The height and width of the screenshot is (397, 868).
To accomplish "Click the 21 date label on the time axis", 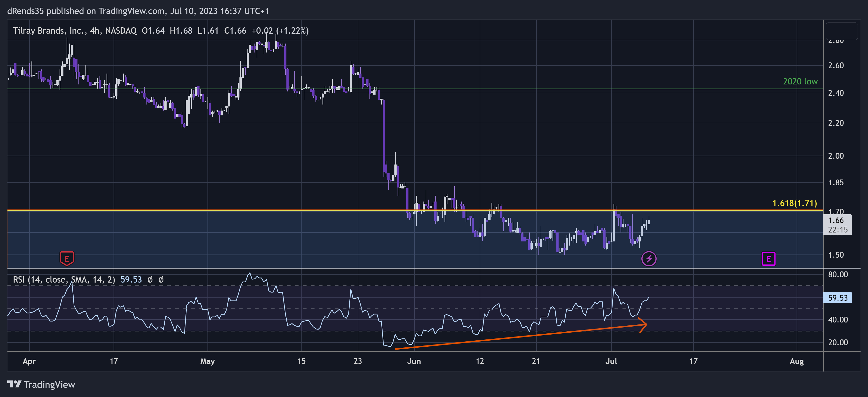I will [536, 361].
